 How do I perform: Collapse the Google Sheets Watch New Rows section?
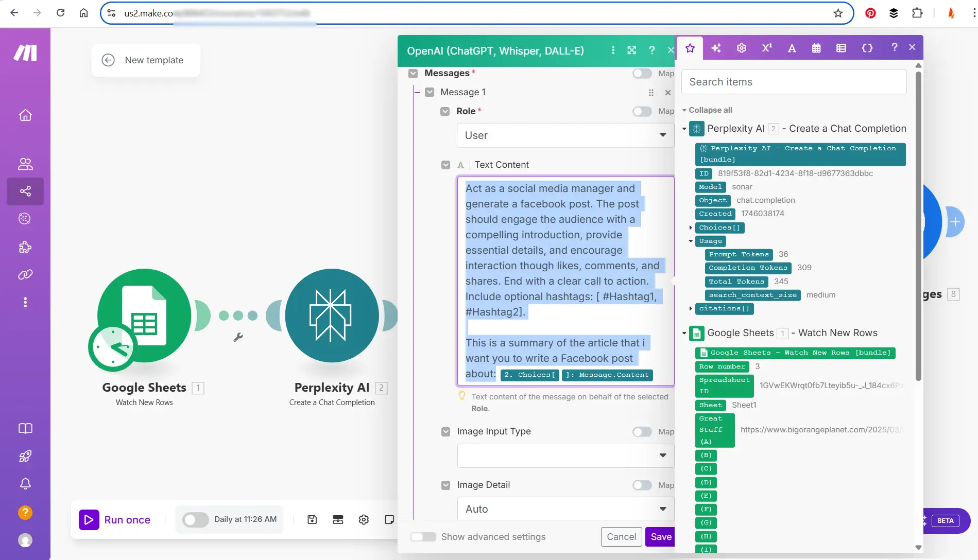pyautogui.click(x=684, y=333)
